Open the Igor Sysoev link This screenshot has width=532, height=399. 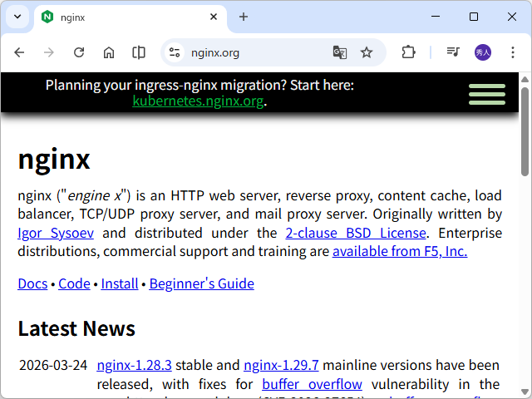pyautogui.click(x=56, y=233)
